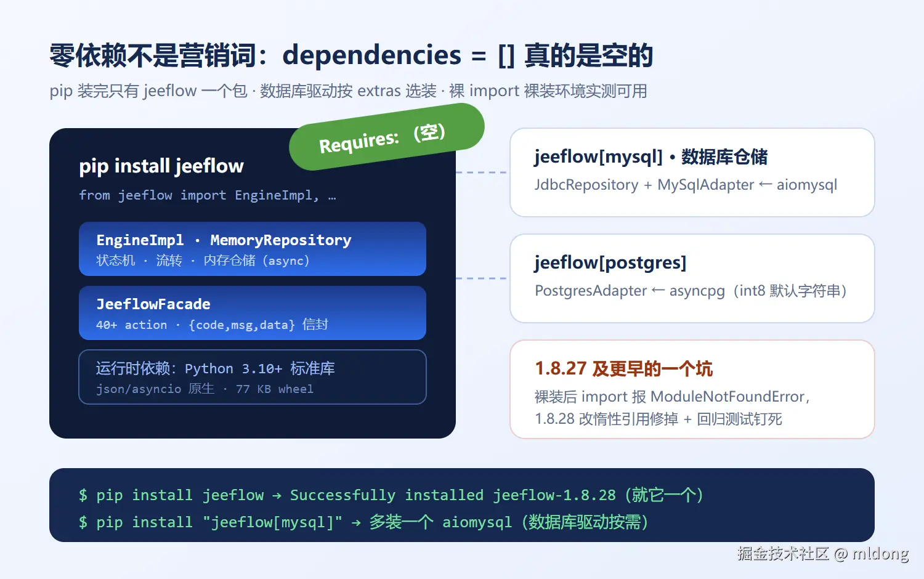Select the 'EngineImpl · MemoryRepository' blue card
The image size is (924, 579).
253,249
